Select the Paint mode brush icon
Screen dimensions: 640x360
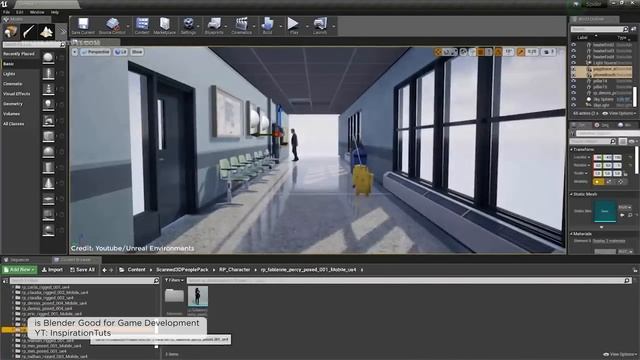tap(29, 31)
